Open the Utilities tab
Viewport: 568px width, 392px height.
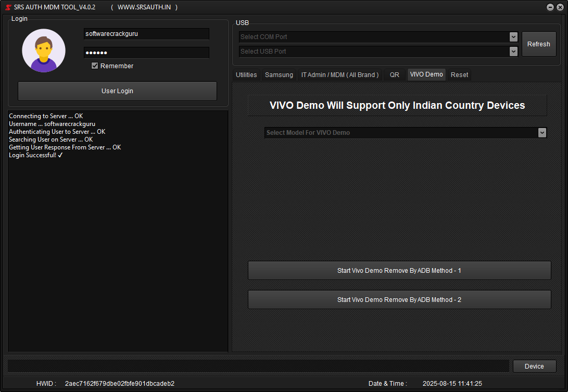click(x=246, y=74)
